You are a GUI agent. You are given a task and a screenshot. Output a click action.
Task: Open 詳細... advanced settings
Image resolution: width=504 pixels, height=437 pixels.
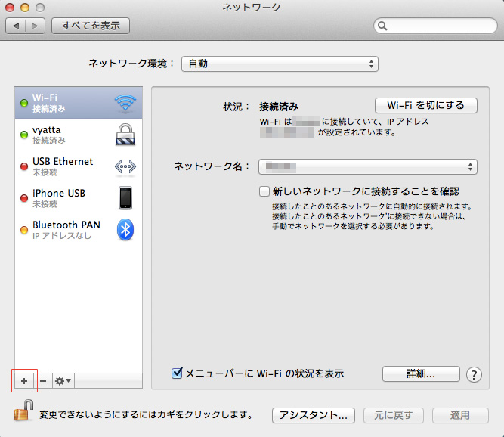click(421, 373)
